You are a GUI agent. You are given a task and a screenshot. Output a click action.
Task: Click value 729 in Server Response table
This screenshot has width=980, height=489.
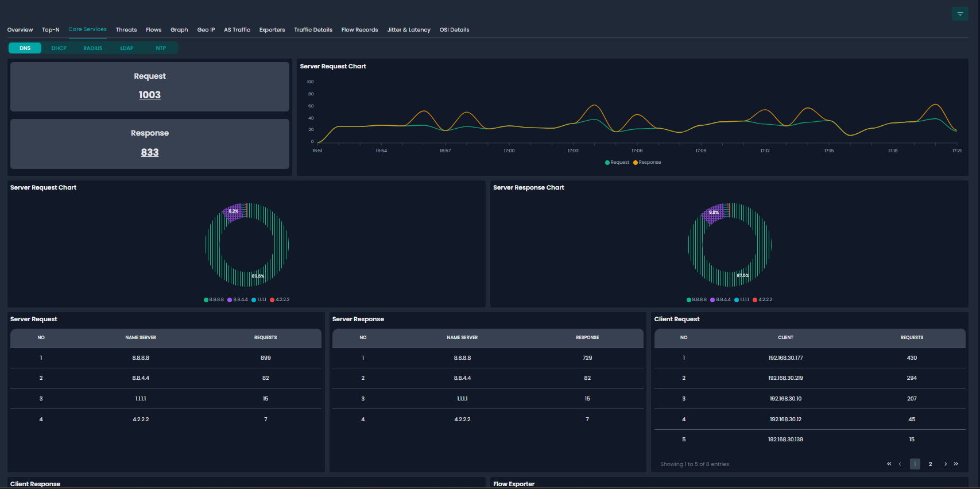point(587,358)
